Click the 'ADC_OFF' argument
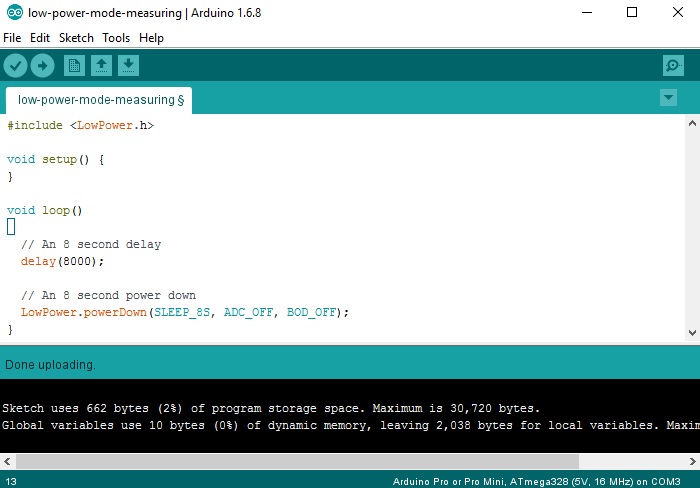 pos(248,312)
